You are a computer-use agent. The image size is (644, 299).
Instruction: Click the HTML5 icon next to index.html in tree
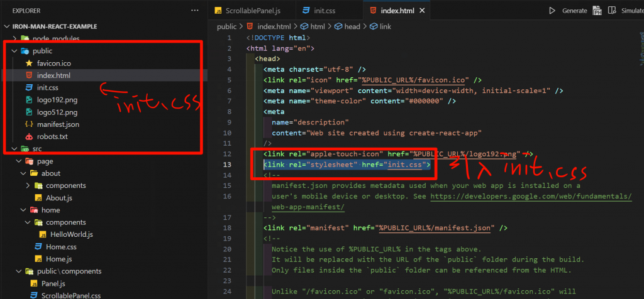(x=29, y=75)
